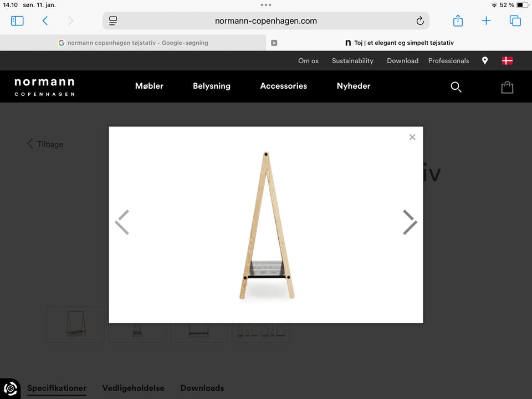Click the Normann Copenhagen logo
Image resolution: width=532 pixels, height=399 pixels.
coord(44,86)
